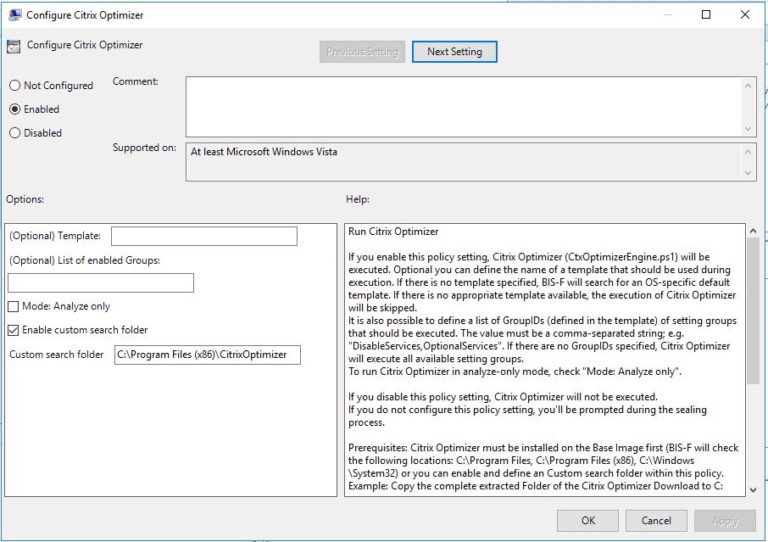Uncheck Enable custom search folder checkbox

(13, 330)
